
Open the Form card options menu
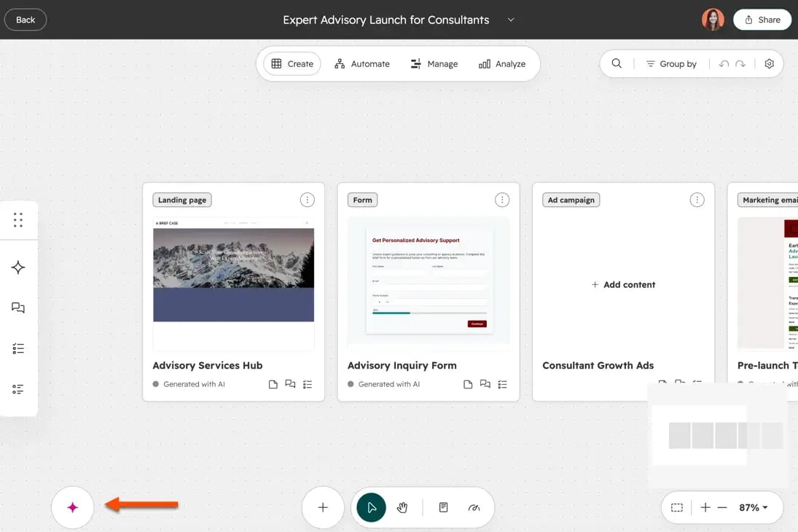pyautogui.click(x=502, y=200)
